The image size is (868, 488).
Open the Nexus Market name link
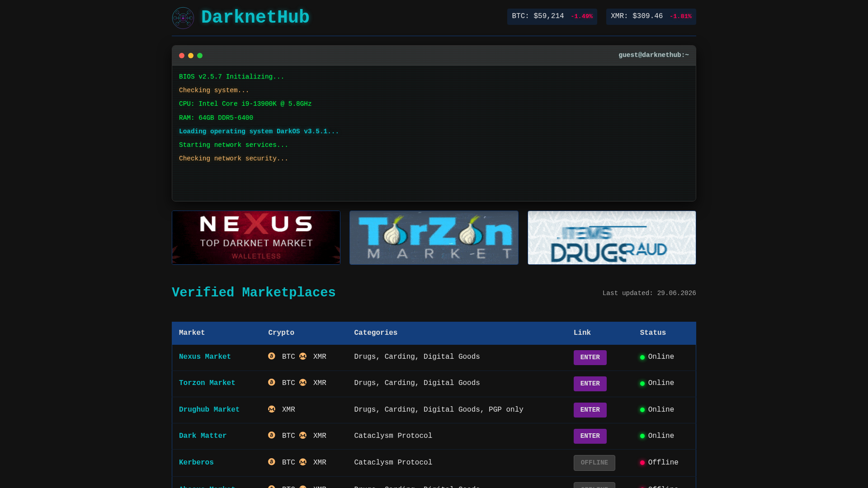[x=205, y=357]
